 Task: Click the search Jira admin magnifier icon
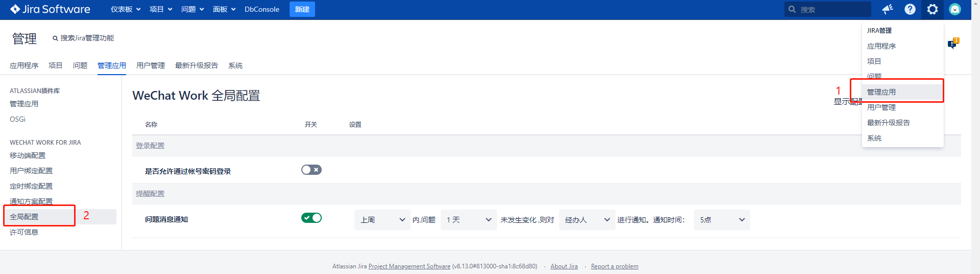55,38
